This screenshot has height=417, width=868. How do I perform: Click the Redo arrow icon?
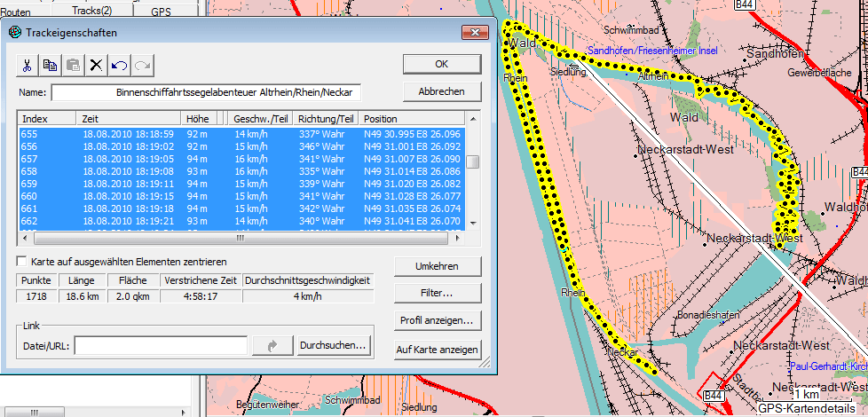[x=143, y=65]
